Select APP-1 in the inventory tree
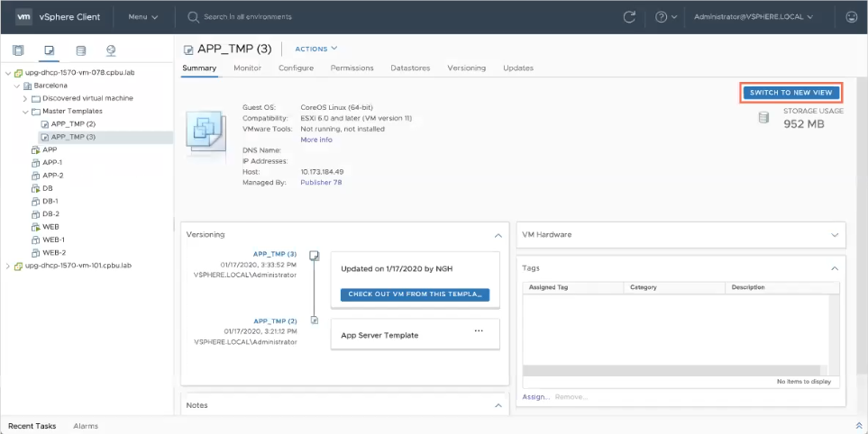The width and height of the screenshot is (868, 434). [x=52, y=163]
